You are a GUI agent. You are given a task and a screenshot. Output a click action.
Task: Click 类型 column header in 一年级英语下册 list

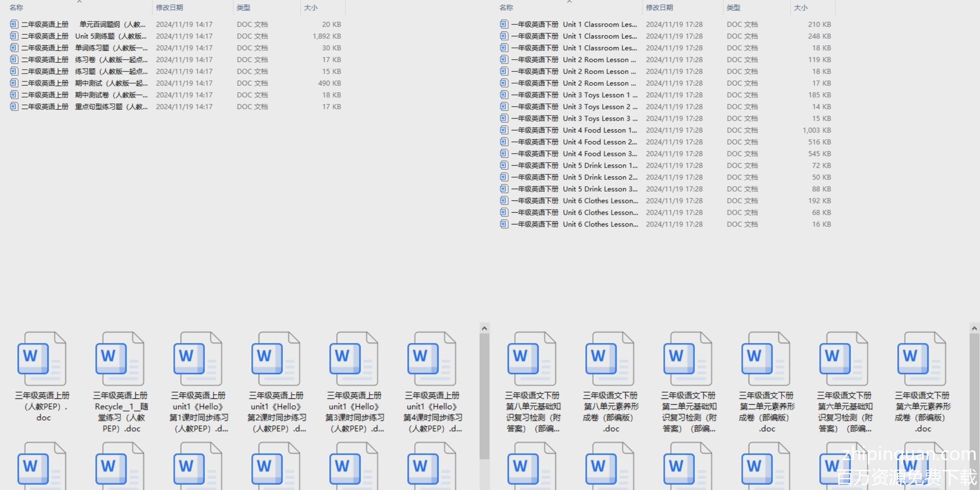coord(734,8)
